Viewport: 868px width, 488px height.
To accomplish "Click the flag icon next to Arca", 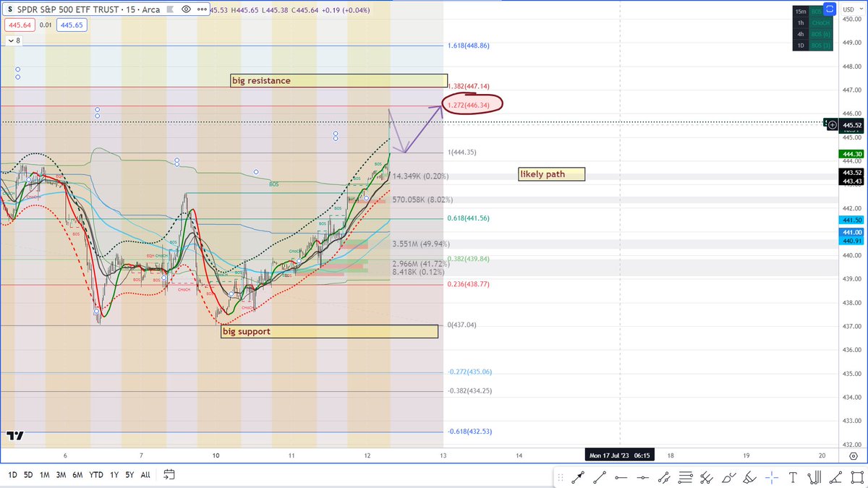I will click(x=169, y=9).
